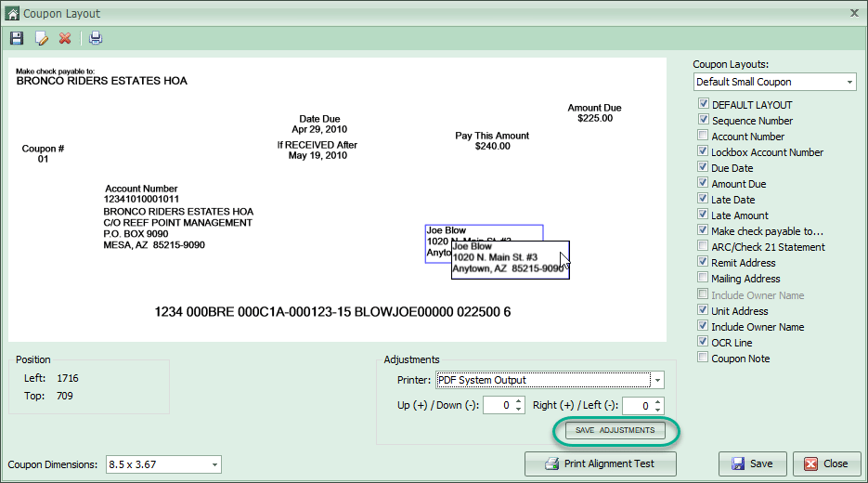Image resolution: width=868 pixels, height=483 pixels.
Task: Enable the Mailing Address checkbox
Action: click(703, 278)
